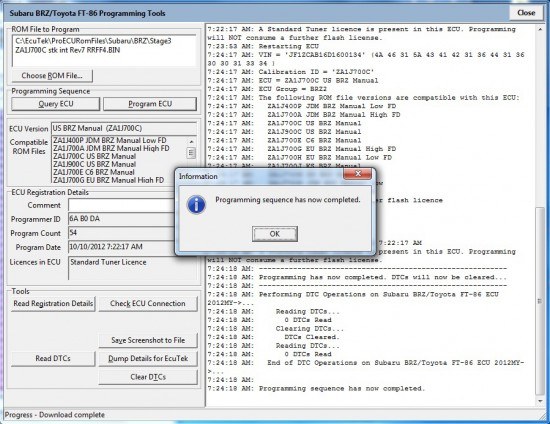Select ZA1J700G EU BRZ Manual High FD in list
The image size is (550, 424).
[x=108, y=180]
